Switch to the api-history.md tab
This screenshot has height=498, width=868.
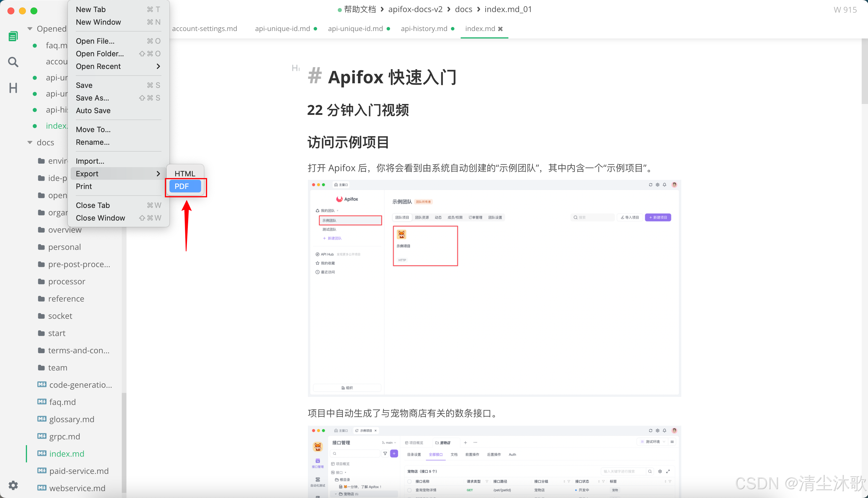(x=424, y=29)
